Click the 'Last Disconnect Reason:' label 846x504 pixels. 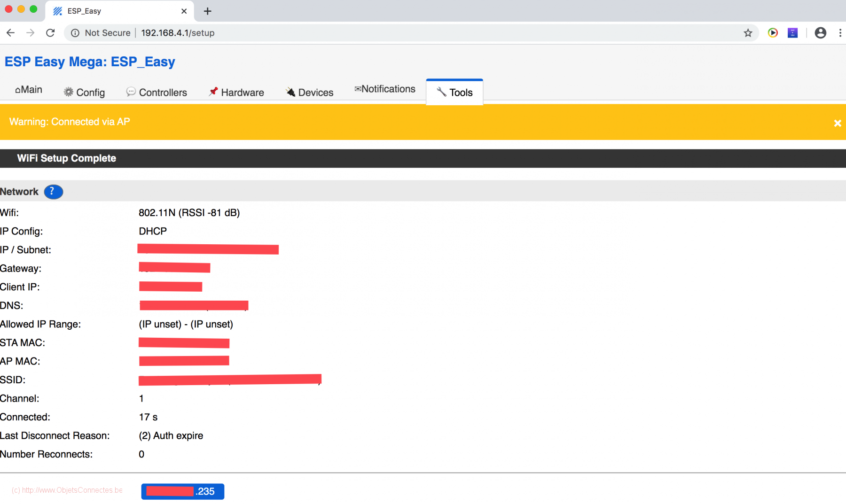click(x=55, y=435)
